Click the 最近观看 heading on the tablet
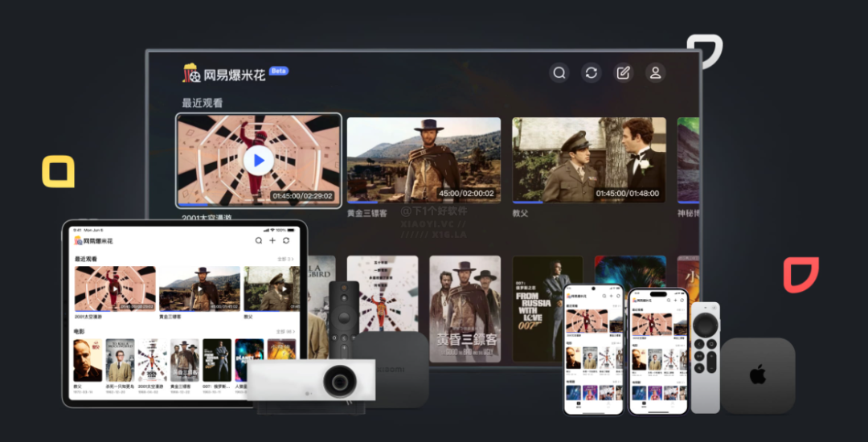The height and width of the screenshot is (442, 868). coord(86,259)
